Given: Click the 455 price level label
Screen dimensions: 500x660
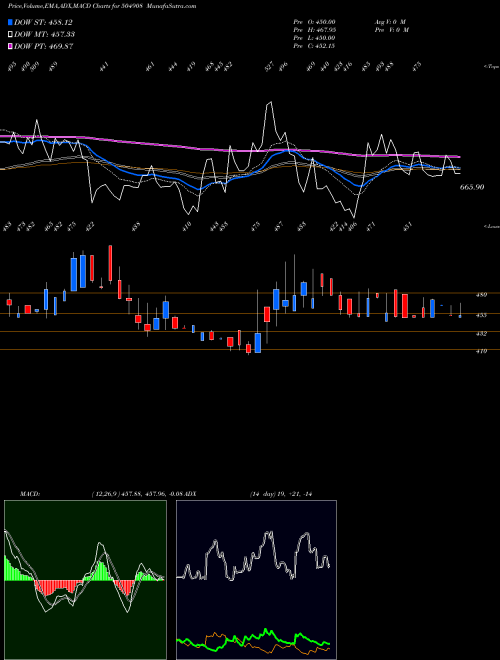Looking at the screenshot, I should (x=481, y=315).
